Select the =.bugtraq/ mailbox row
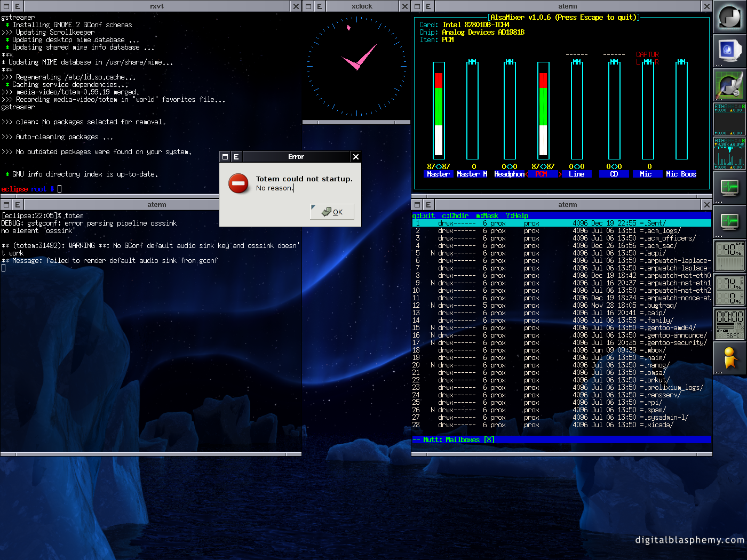Viewport: 747px width, 560px height. pyautogui.click(x=561, y=306)
